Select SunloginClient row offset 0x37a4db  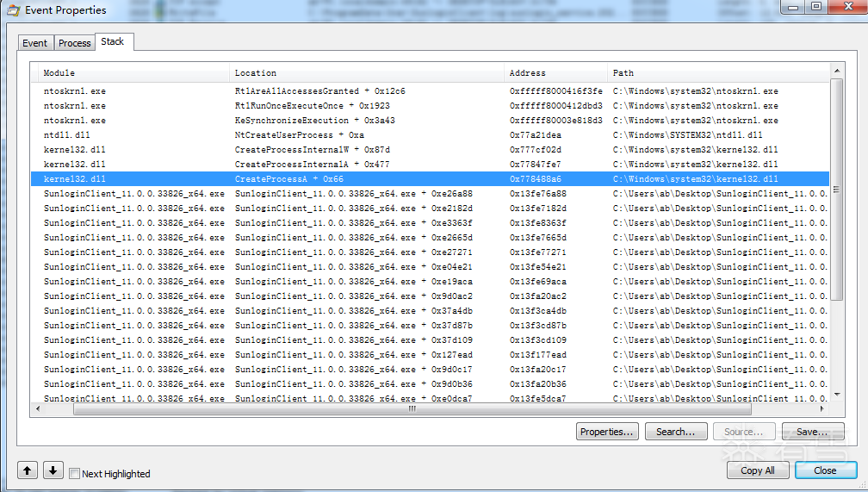pyautogui.click(x=431, y=311)
